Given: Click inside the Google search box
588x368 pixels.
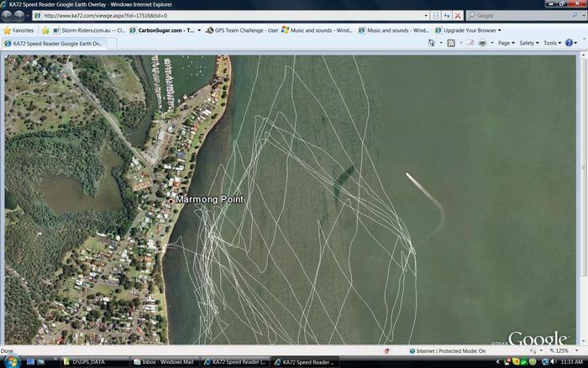Looking at the screenshot, I should point(521,15).
